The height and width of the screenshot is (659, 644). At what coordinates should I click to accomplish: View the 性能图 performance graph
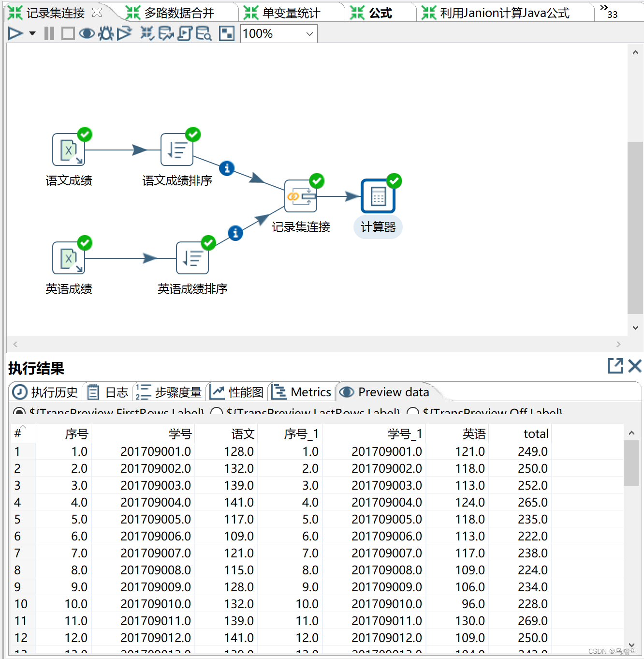[236, 392]
